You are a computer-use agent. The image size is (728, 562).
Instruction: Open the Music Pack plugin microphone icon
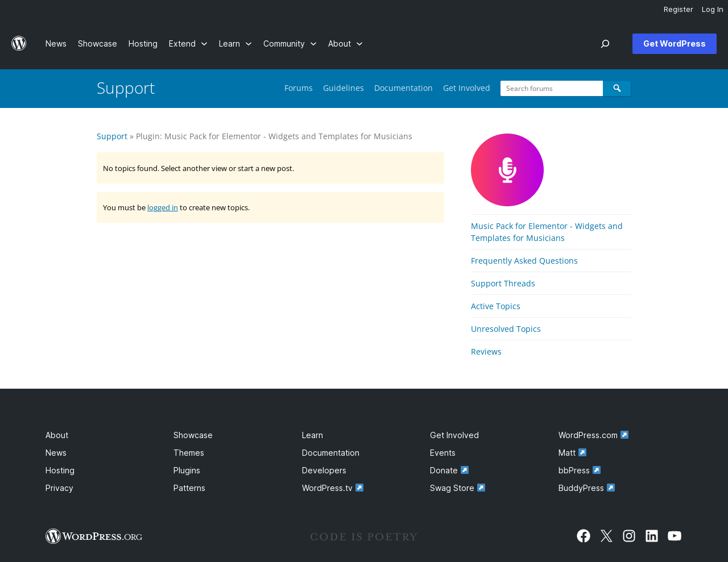pyautogui.click(x=507, y=170)
